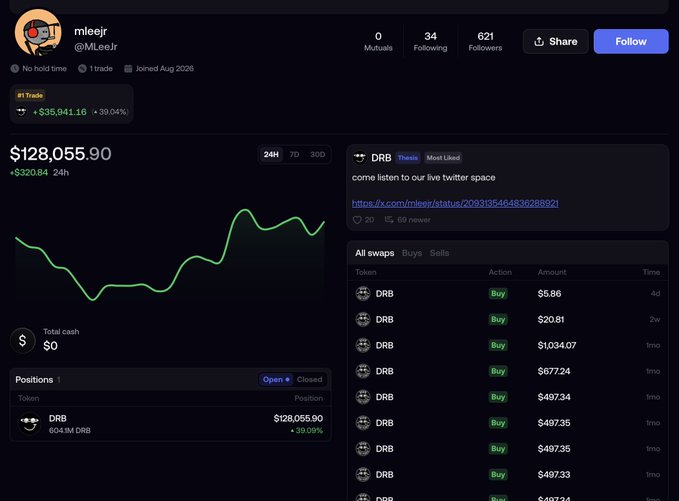This screenshot has width=679, height=501.
Task: Click the portfolio line chart
Action: (170, 255)
